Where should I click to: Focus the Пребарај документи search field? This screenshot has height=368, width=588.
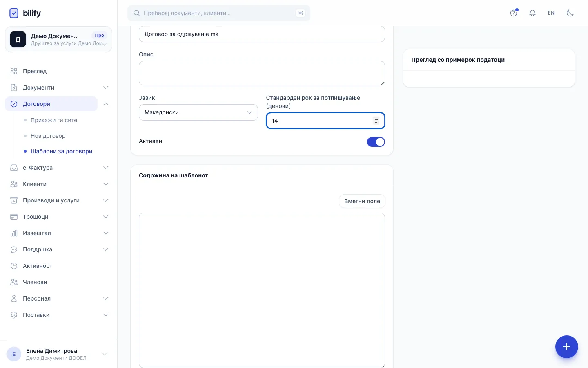pos(219,13)
